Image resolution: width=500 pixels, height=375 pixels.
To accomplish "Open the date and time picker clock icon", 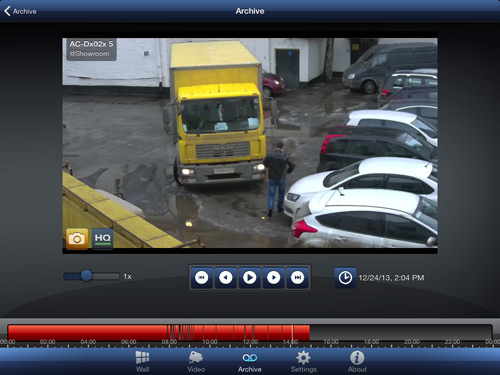I will click(345, 277).
